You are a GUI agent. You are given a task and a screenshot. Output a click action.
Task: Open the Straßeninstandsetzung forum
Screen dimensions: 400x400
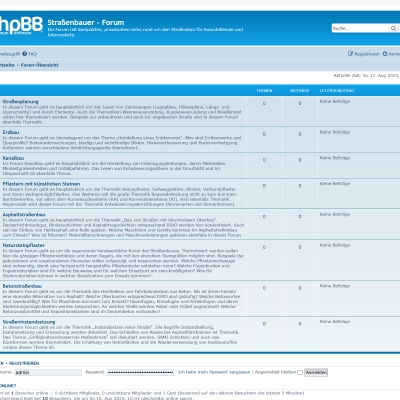point(29,322)
